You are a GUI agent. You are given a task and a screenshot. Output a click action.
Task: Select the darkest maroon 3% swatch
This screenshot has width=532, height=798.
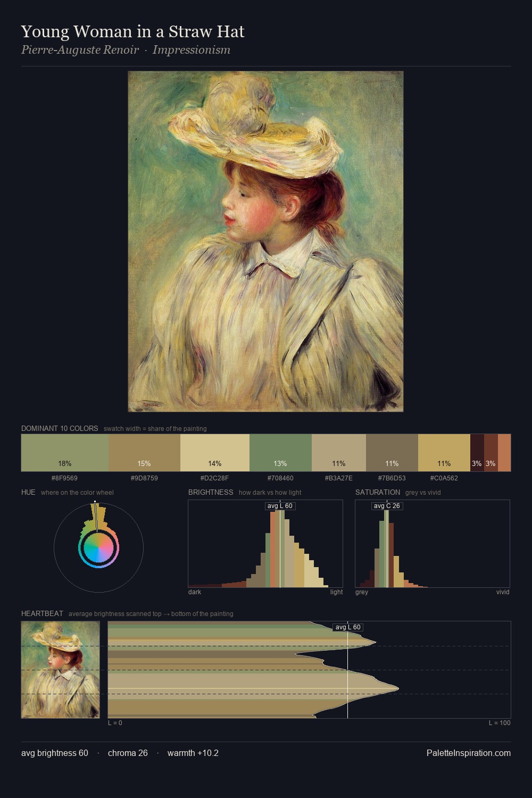[477, 453]
